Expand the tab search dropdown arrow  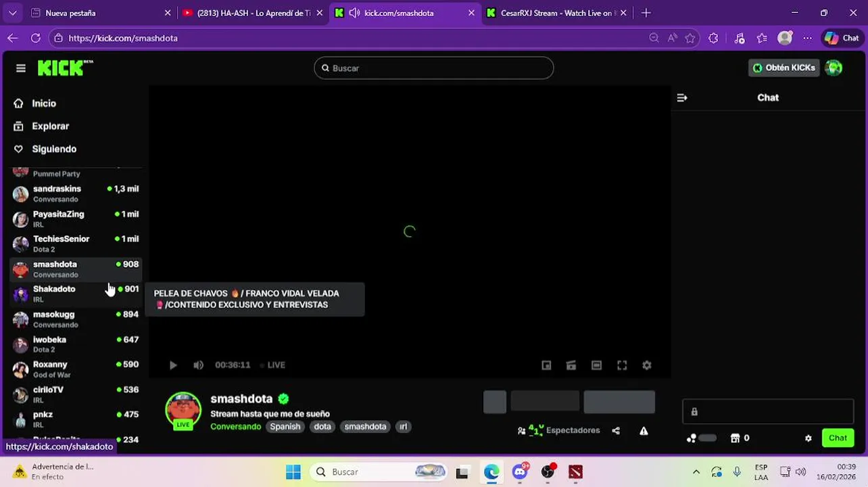coord(12,13)
